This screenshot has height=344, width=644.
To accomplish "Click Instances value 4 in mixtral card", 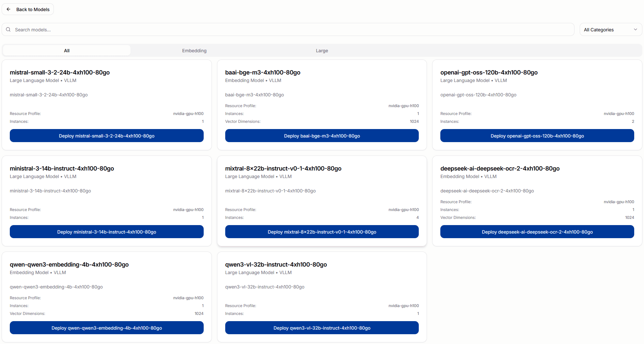I will coord(417,218).
